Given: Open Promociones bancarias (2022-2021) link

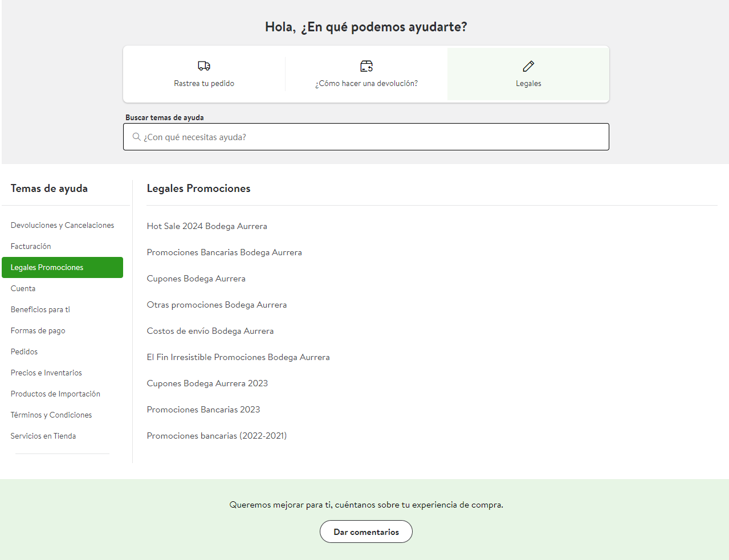Looking at the screenshot, I should click(x=217, y=436).
